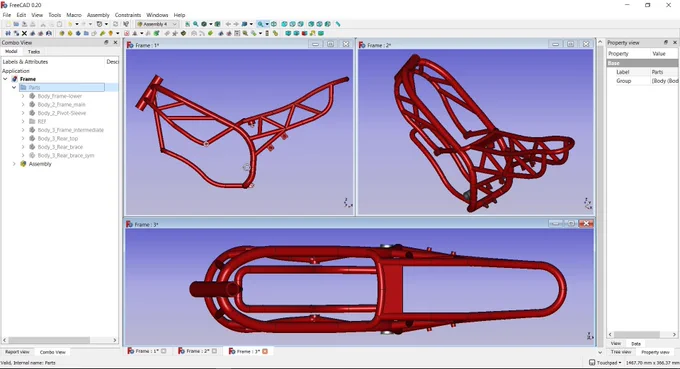Click the blue group folder icon in second toolbar

86,33
